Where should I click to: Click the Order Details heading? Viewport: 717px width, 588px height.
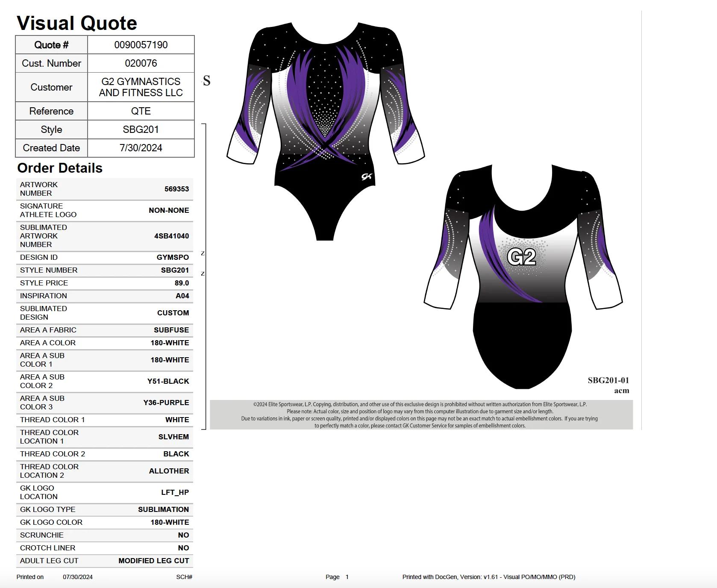(x=60, y=168)
